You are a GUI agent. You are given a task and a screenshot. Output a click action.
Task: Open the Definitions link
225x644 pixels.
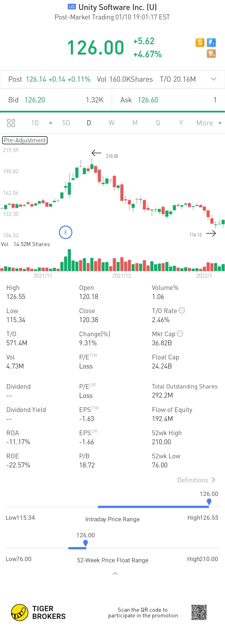[196, 480]
